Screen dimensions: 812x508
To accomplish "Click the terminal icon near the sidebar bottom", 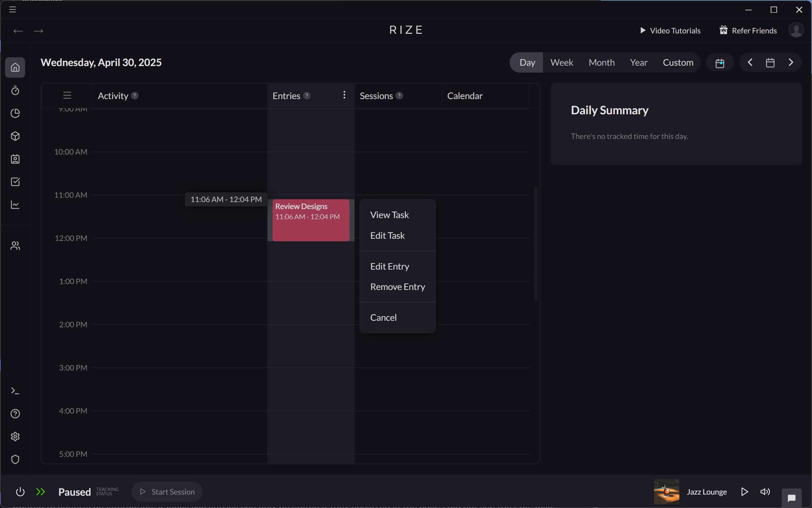I will point(15,390).
